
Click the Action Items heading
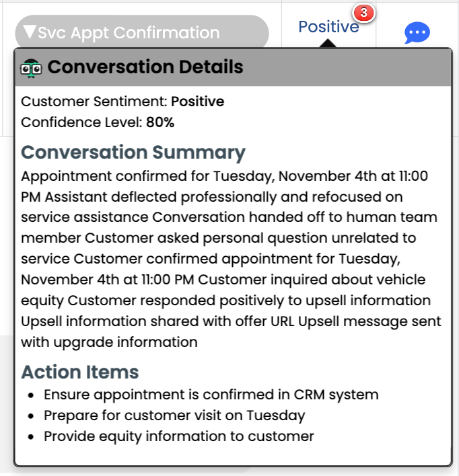(80, 372)
